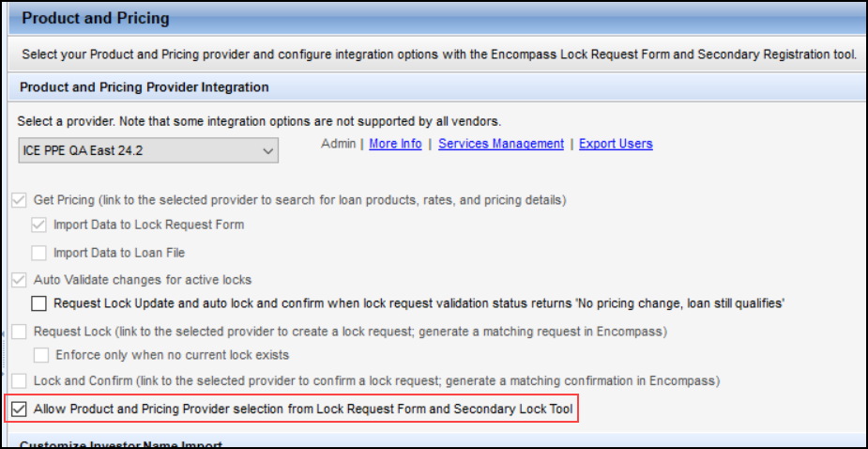Click the 'Select a provider' note text
868x449 pixels.
tap(259, 121)
